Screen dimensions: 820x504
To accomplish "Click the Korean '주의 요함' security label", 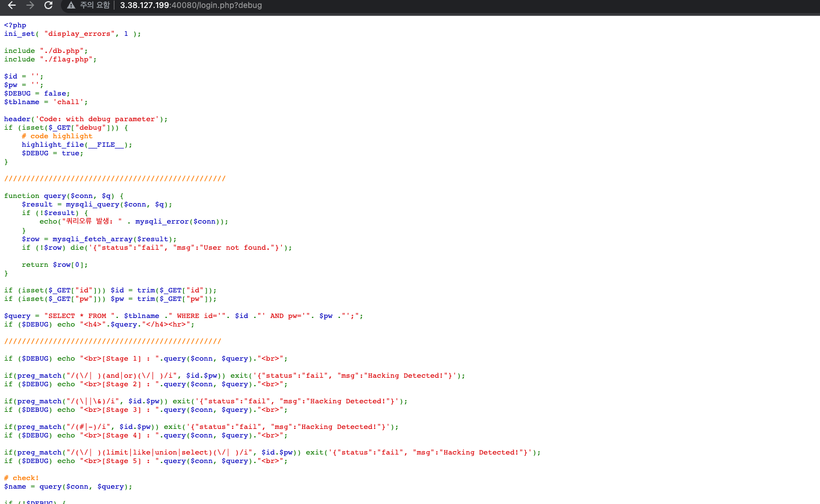I will (94, 5).
